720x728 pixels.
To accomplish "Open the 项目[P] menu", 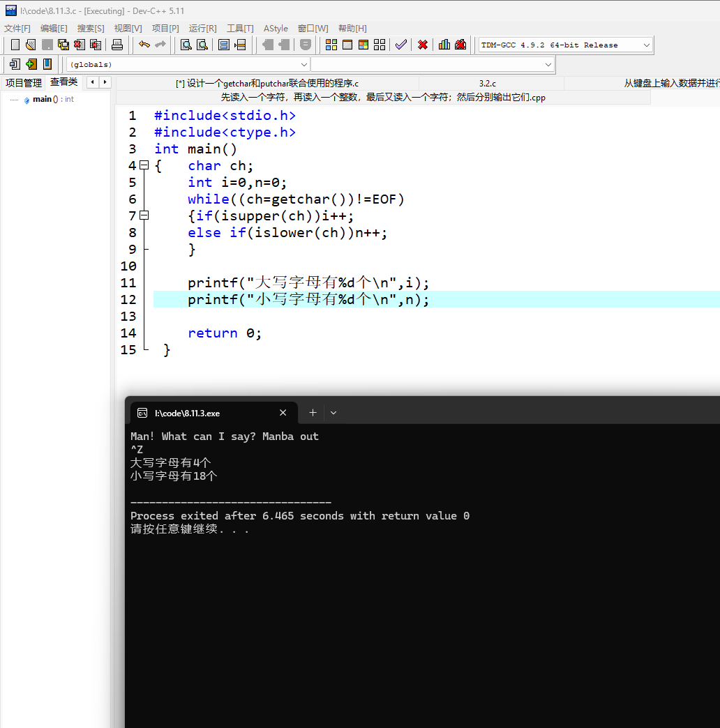I will pyautogui.click(x=165, y=29).
